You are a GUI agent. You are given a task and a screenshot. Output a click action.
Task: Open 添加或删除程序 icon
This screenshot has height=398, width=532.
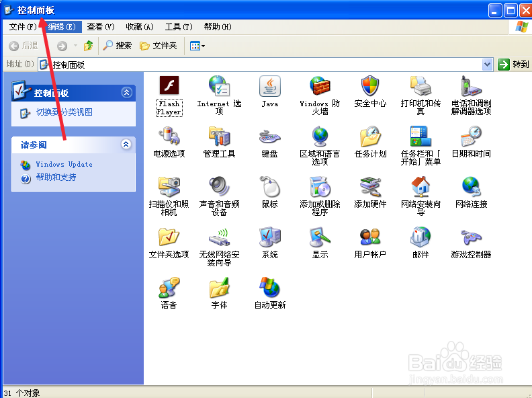pyautogui.click(x=320, y=186)
